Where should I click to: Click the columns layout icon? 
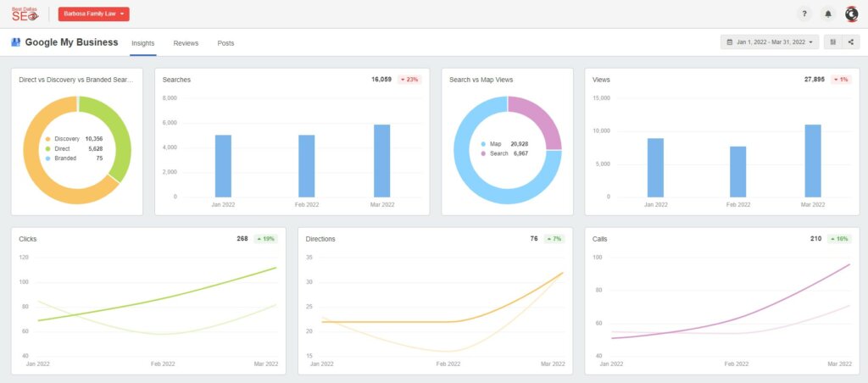[x=833, y=42]
